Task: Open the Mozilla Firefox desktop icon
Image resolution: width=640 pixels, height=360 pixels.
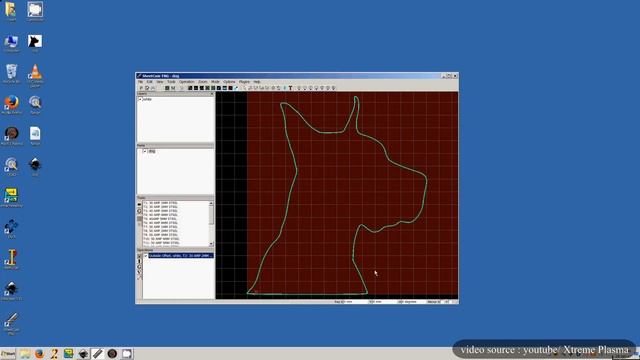Action: tap(11, 102)
